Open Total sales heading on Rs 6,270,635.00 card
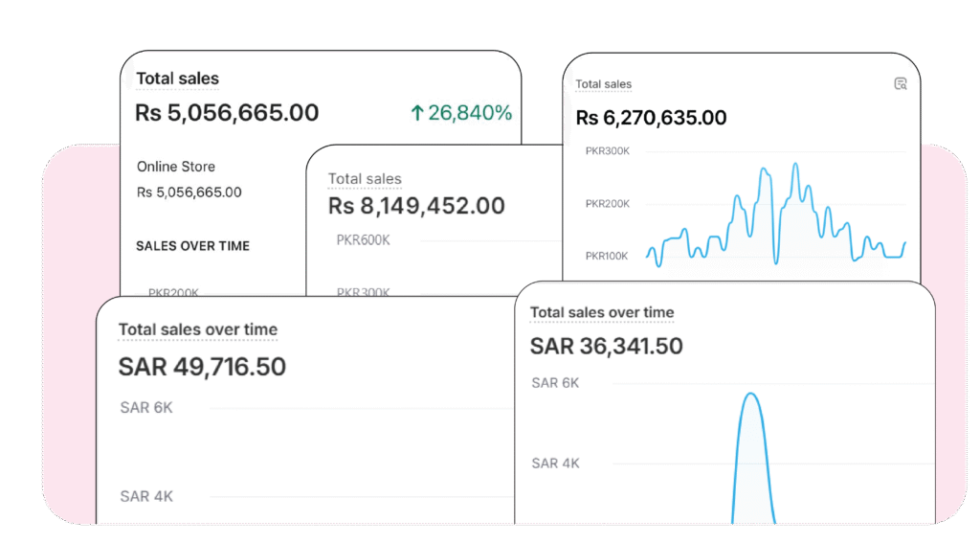Viewport: 980px width, 543px height. 603,84
